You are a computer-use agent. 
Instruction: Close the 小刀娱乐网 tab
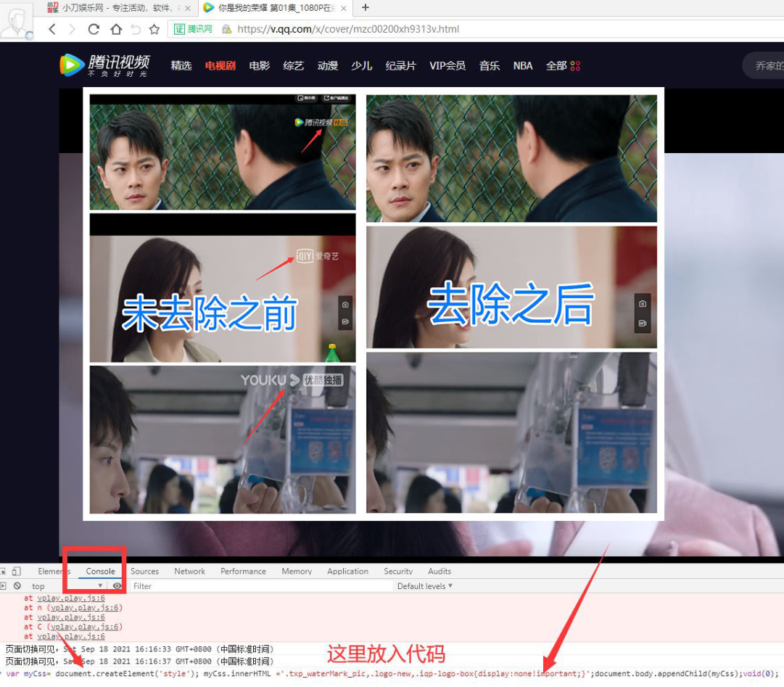(x=188, y=8)
